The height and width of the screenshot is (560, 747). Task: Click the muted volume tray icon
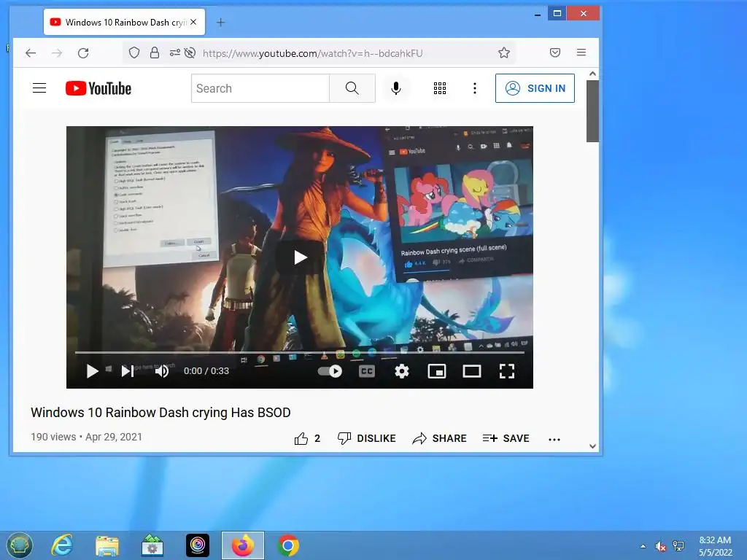tap(660, 546)
